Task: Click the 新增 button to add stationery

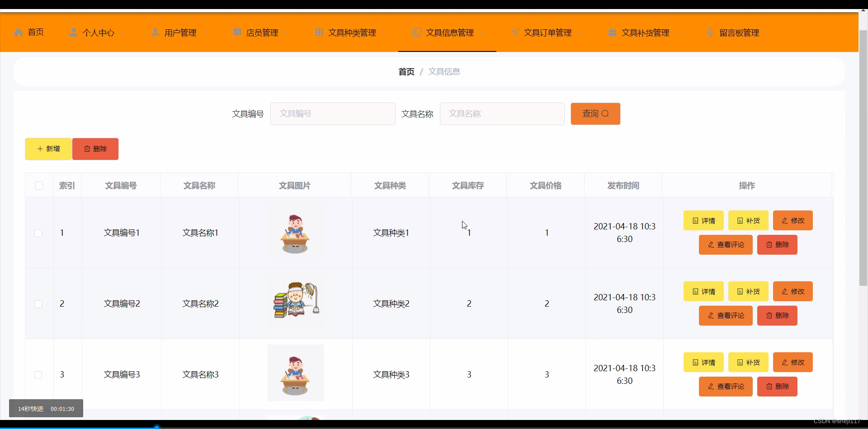Action: [x=48, y=149]
